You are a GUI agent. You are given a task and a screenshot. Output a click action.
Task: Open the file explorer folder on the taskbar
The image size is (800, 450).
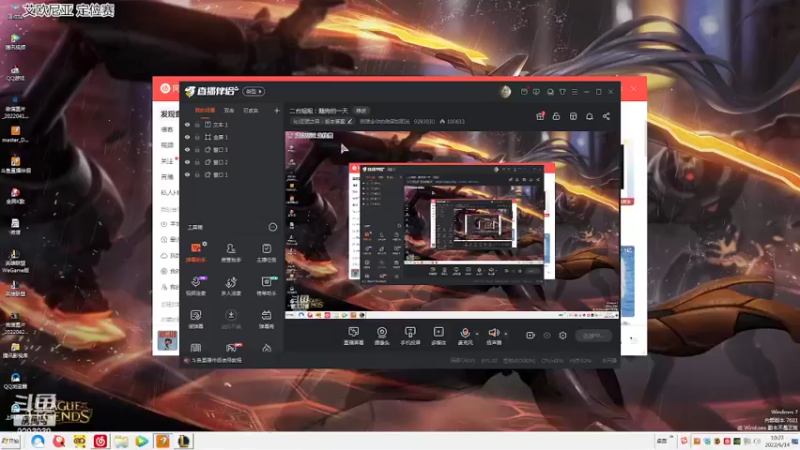(x=121, y=441)
